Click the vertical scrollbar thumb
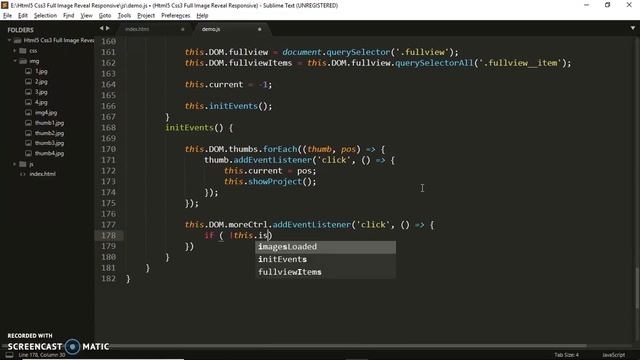This screenshot has width=640, height=360. pos(637,288)
